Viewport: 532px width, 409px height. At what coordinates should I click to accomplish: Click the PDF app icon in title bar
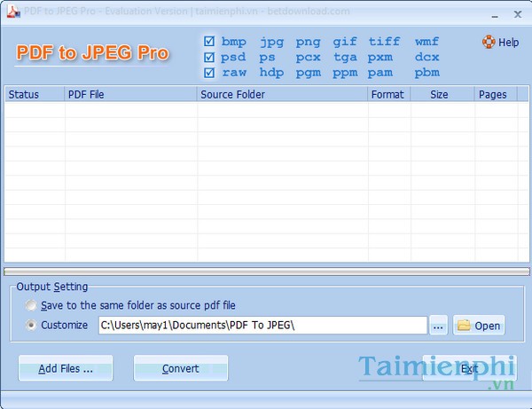[13, 12]
